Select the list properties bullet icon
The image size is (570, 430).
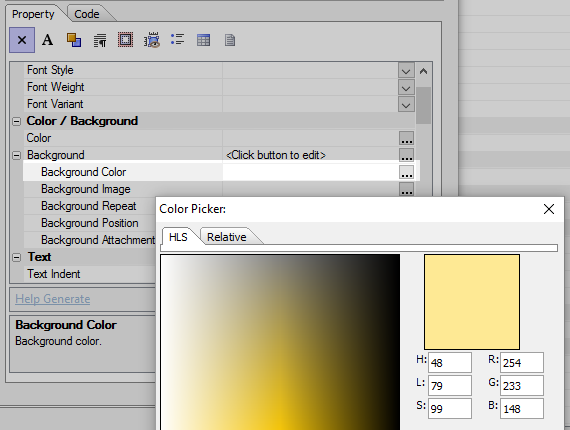[x=177, y=40]
